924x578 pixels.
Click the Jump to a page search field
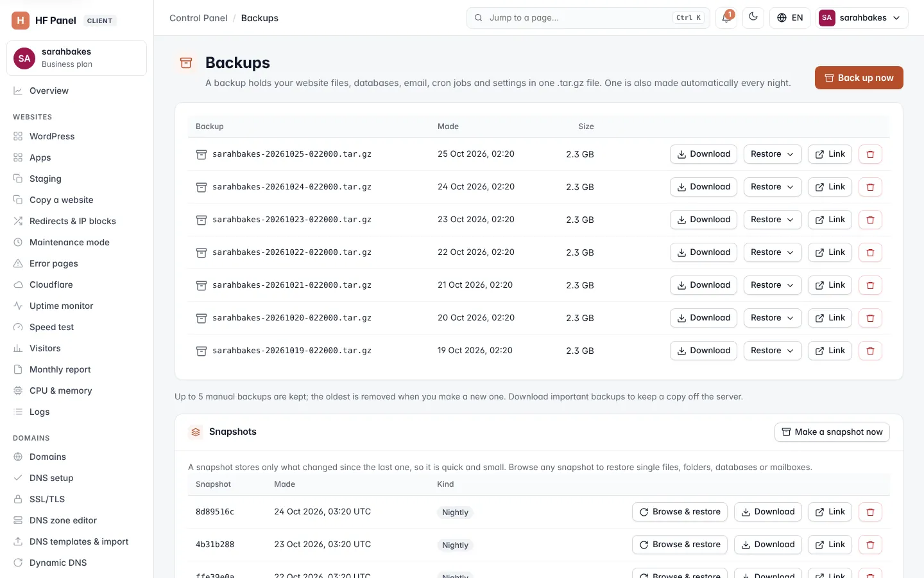588,18
